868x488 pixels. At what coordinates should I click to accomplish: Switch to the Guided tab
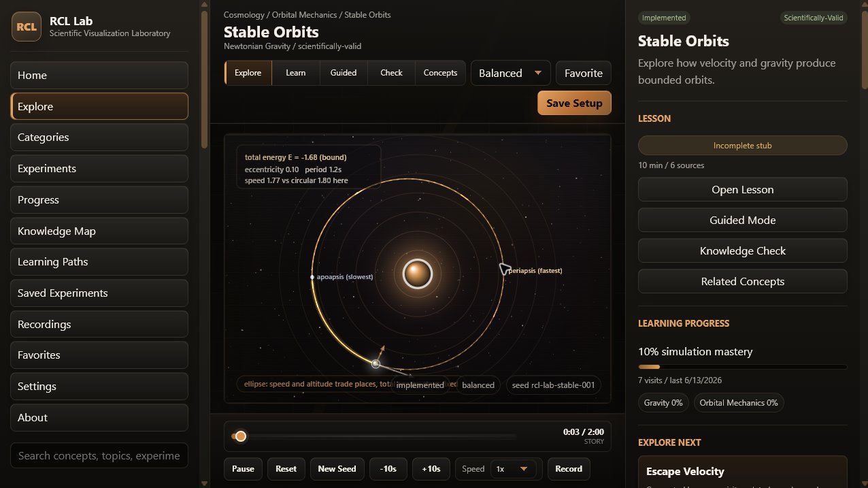click(x=344, y=73)
